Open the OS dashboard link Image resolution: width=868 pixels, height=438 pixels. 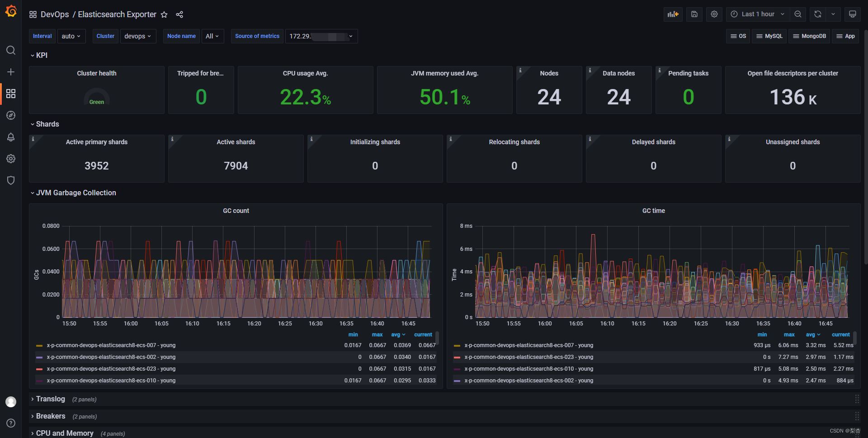click(x=738, y=36)
